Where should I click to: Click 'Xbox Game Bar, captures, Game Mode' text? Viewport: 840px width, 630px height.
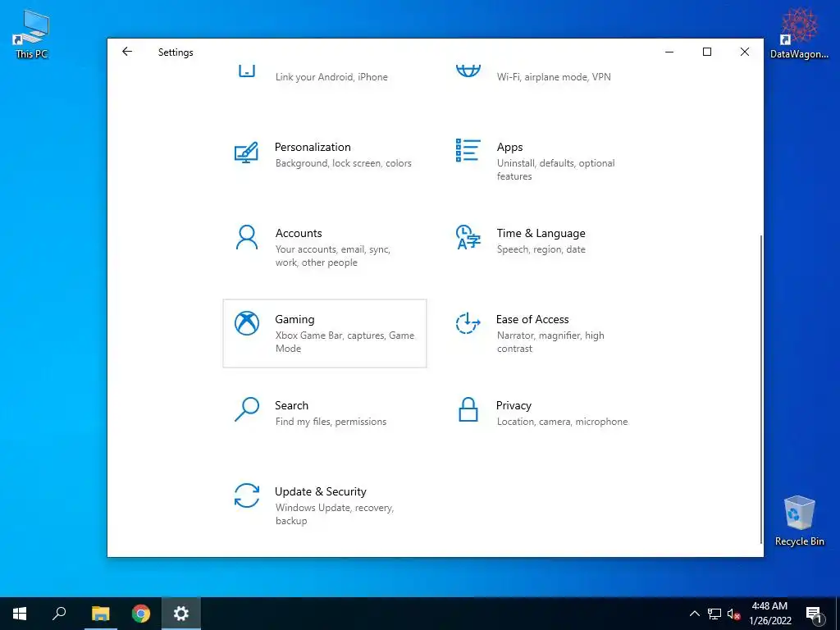(345, 342)
